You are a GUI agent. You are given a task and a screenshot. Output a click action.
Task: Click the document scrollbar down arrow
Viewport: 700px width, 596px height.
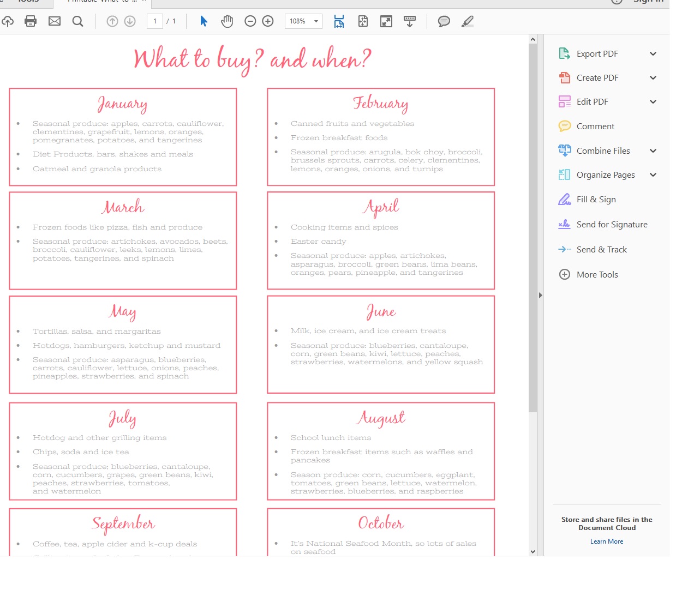pyautogui.click(x=533, y=551)
